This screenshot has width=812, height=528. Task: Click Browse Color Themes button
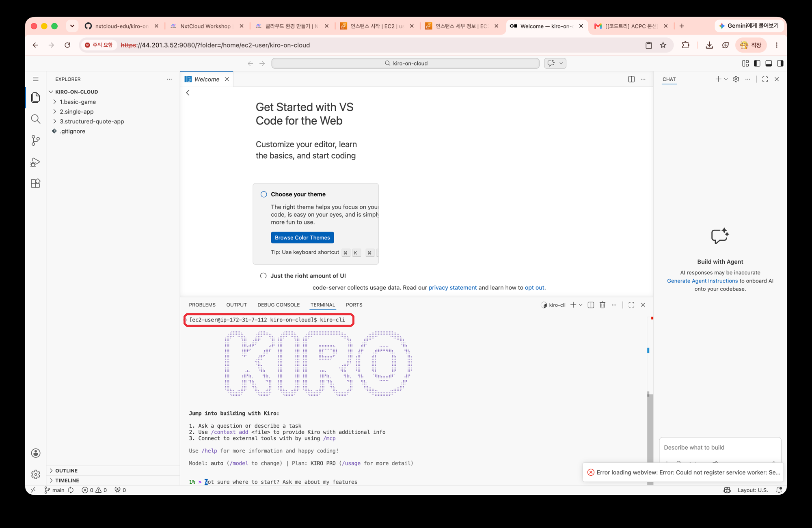coord(302,238)
